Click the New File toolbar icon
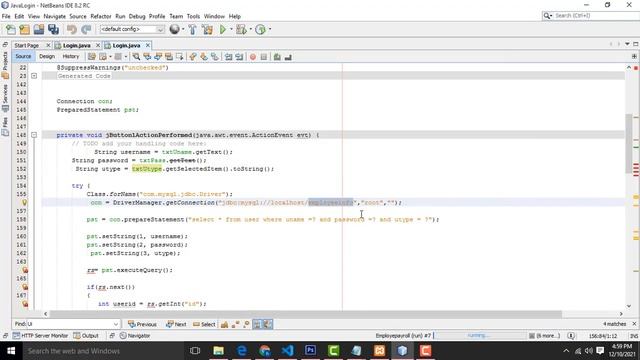 coord(11,29)
